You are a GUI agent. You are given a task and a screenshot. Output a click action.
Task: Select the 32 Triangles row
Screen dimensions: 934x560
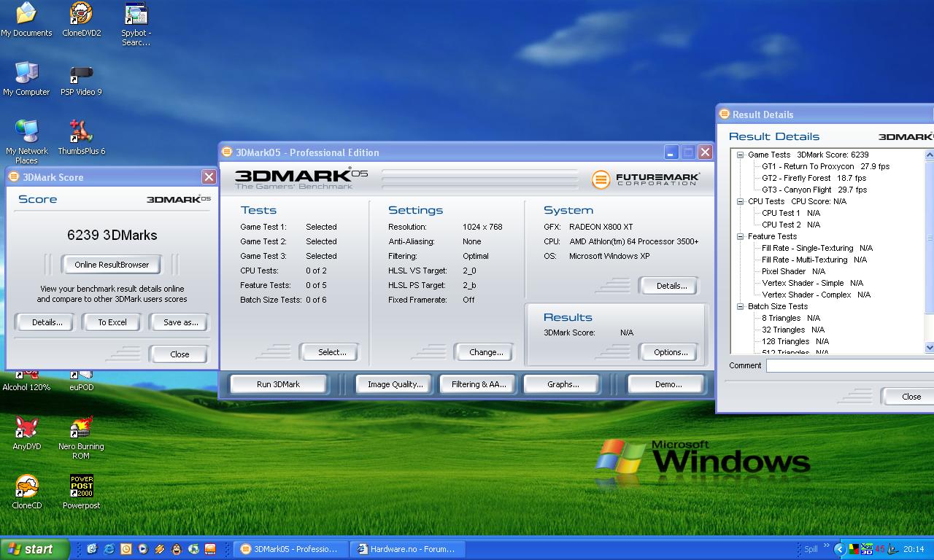(x=794, y=330)
